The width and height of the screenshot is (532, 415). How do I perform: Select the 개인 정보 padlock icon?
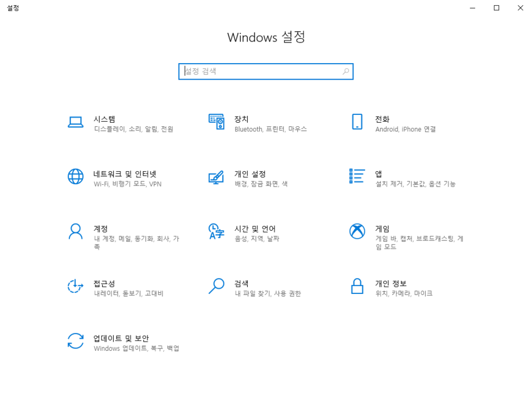[357, 286]
